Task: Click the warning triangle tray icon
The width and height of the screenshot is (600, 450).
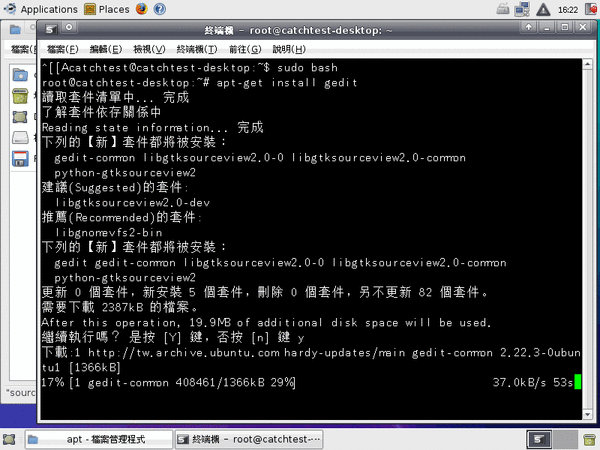Action: pos(543,9)
